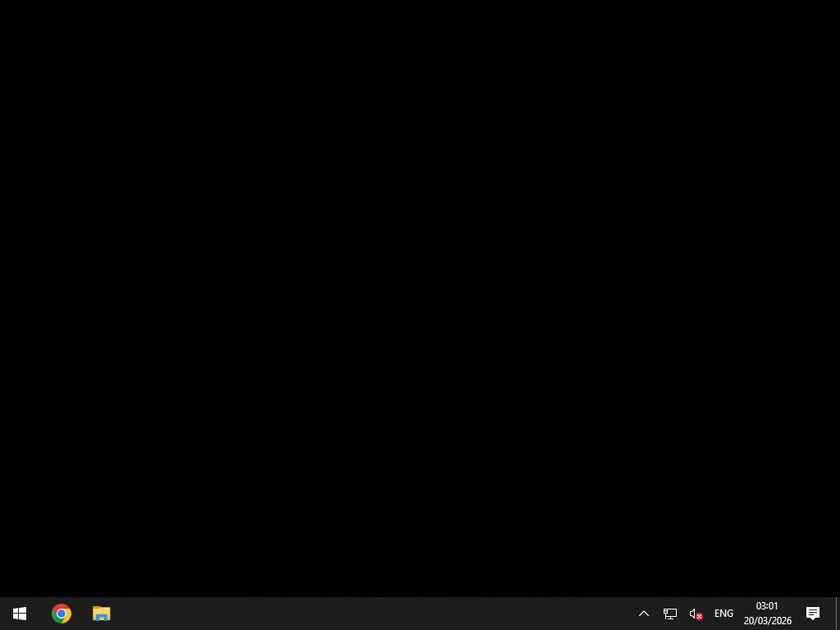Click the show hidden icons chevron

coord(643,613)
